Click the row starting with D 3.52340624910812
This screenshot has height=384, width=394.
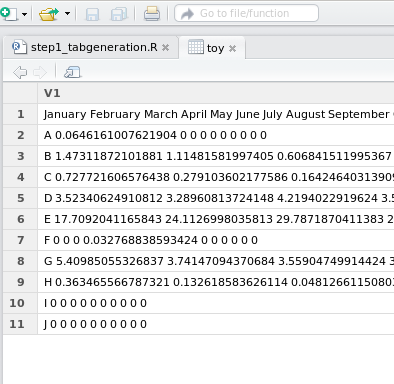click(216, 198)
